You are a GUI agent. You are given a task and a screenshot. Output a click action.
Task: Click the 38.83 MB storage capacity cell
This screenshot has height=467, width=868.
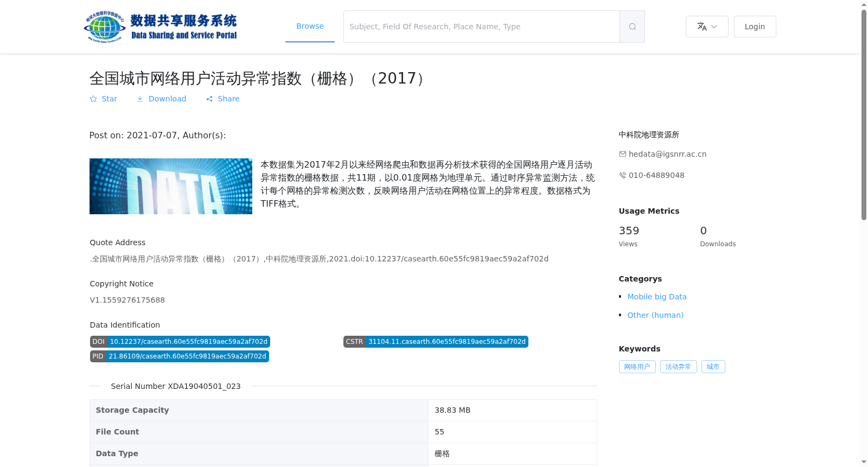[x=513, y=410]
